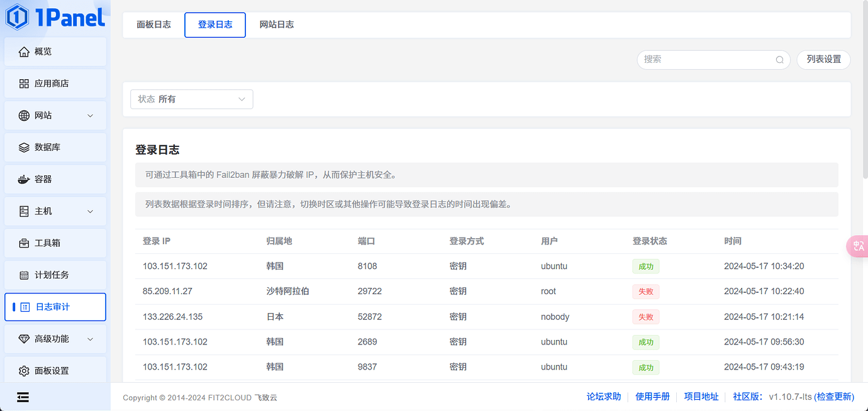The width and height of the screenshot is (868, 411).
Task: Click the search magnifier icon
Action: pyautogui.click(x=779, y=60)
